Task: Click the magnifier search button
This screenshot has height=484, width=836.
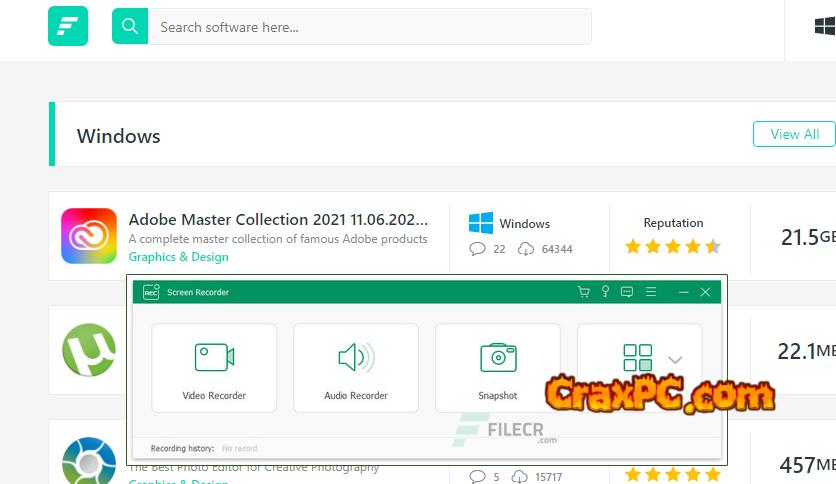Action: (x=130, y=27)
